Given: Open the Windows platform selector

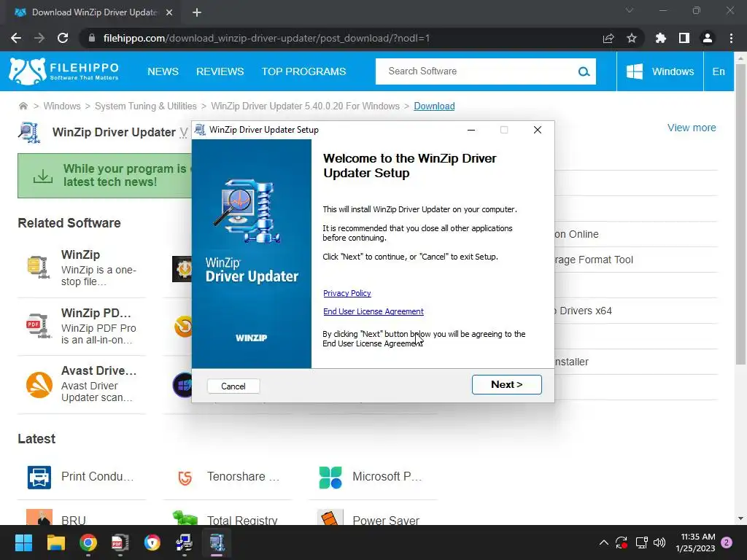Looking at the screenshot, I should click(x=659, y=71).
